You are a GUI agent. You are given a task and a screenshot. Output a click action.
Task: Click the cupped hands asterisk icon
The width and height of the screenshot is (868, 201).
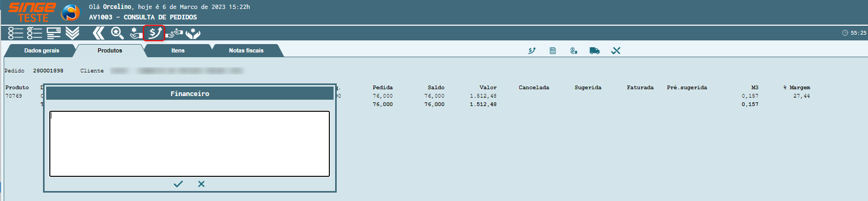193,33
